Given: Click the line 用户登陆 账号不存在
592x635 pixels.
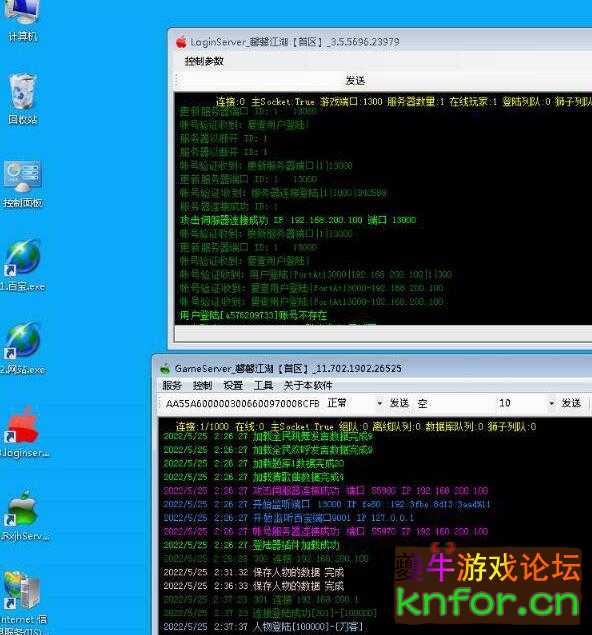Looking at the screenshot, I should (x=253, y=315).
